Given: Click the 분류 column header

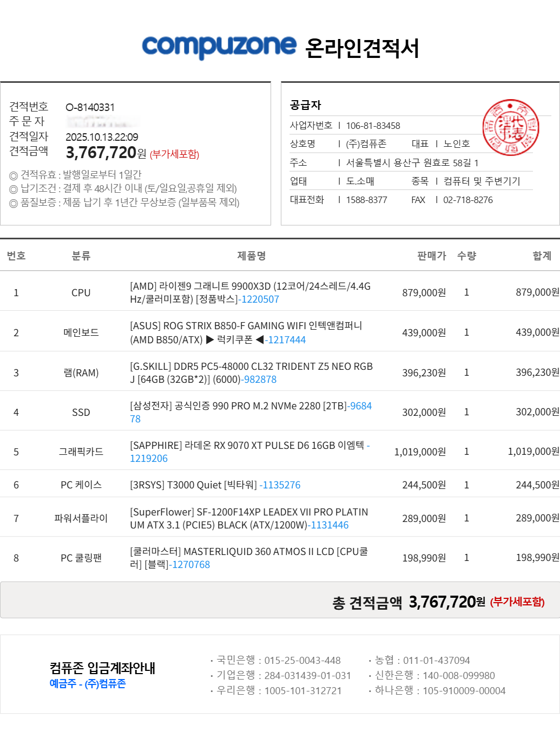Looking at the screenshot, I should [x=81, y=256].
